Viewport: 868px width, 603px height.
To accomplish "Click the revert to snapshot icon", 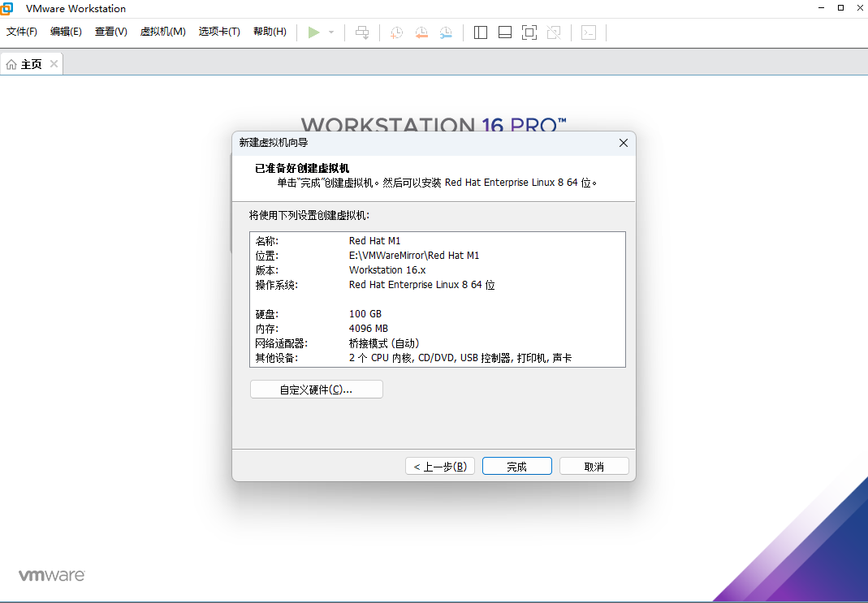I will pos(421,32).
